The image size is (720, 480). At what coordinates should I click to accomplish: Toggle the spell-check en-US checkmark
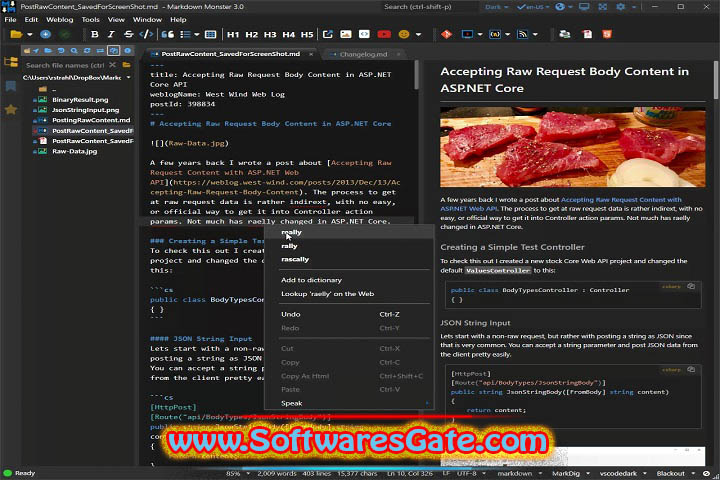click(521, 7)
